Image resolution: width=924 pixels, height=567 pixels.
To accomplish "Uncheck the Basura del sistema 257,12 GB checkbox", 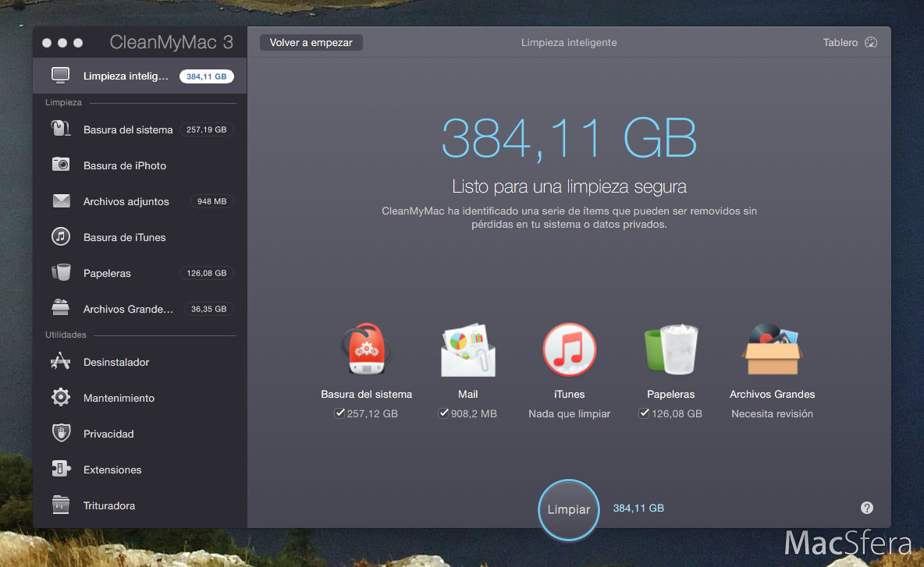I will point(339,413).
